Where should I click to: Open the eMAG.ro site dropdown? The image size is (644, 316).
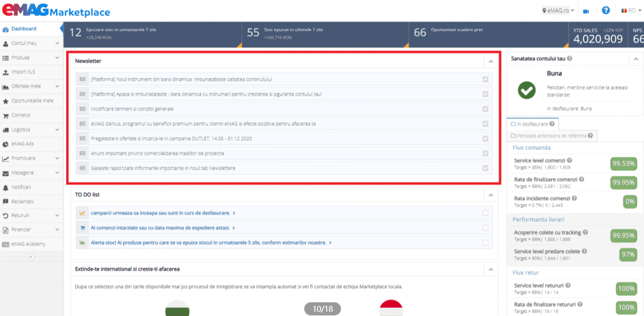[558, 11]
